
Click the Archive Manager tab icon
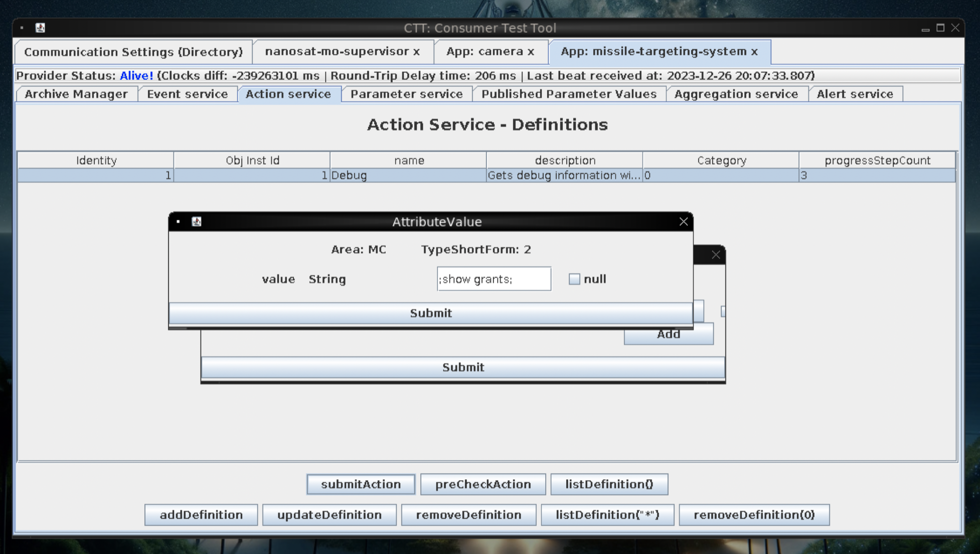point(76,93)
